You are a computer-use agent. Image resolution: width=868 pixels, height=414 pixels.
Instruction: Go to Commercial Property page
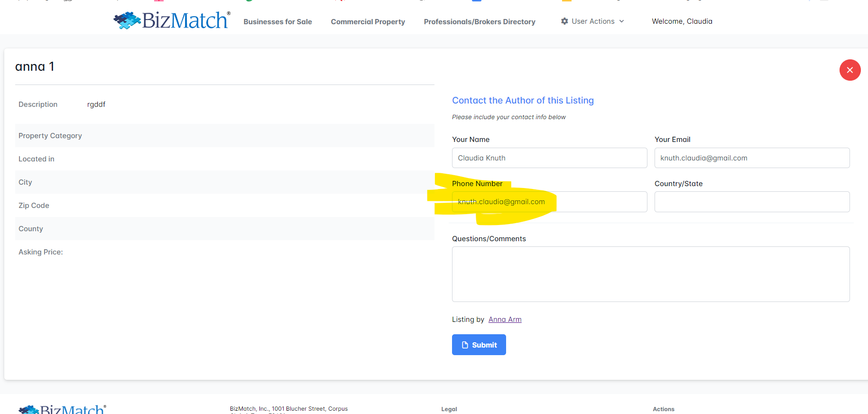[x=368, y=22]
